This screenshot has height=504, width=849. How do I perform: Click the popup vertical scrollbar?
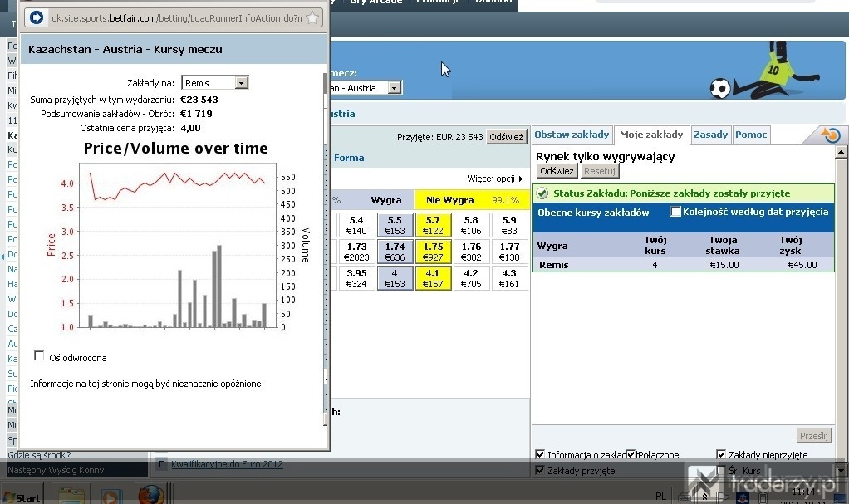coord(326,249)
